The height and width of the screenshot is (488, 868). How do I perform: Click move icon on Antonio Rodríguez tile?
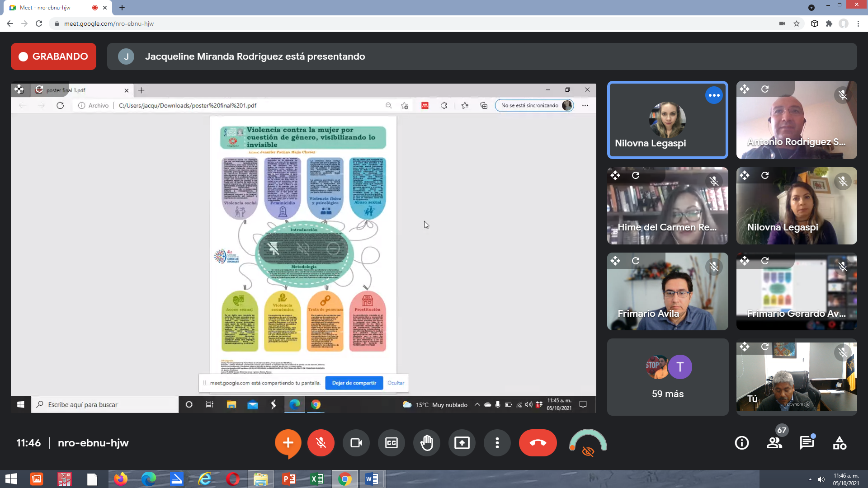745,89
